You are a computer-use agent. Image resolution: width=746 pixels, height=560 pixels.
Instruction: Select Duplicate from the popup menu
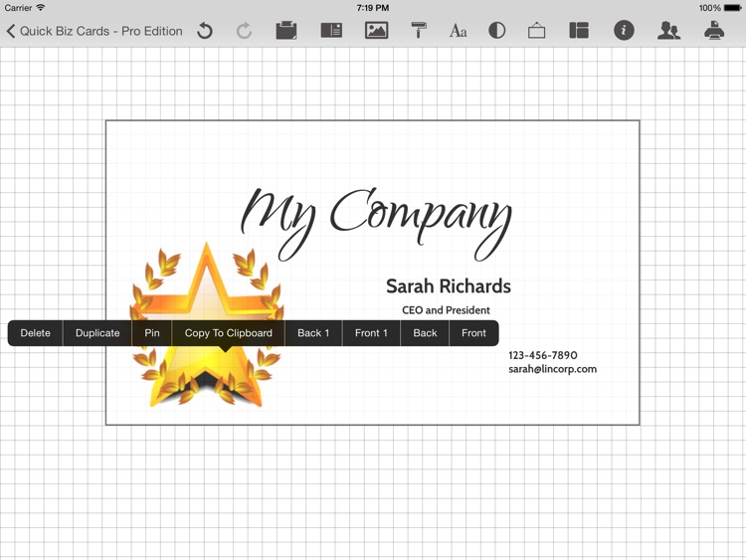click(x=97, y=333)
